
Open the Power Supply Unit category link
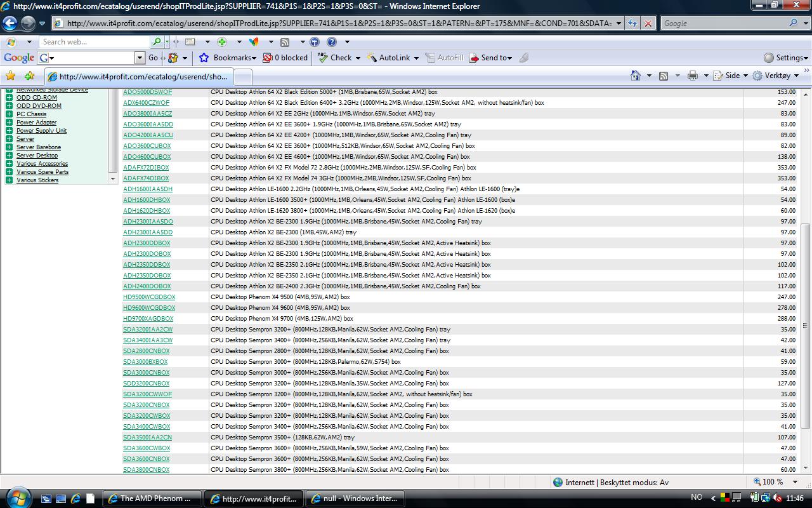pos(41,131)
